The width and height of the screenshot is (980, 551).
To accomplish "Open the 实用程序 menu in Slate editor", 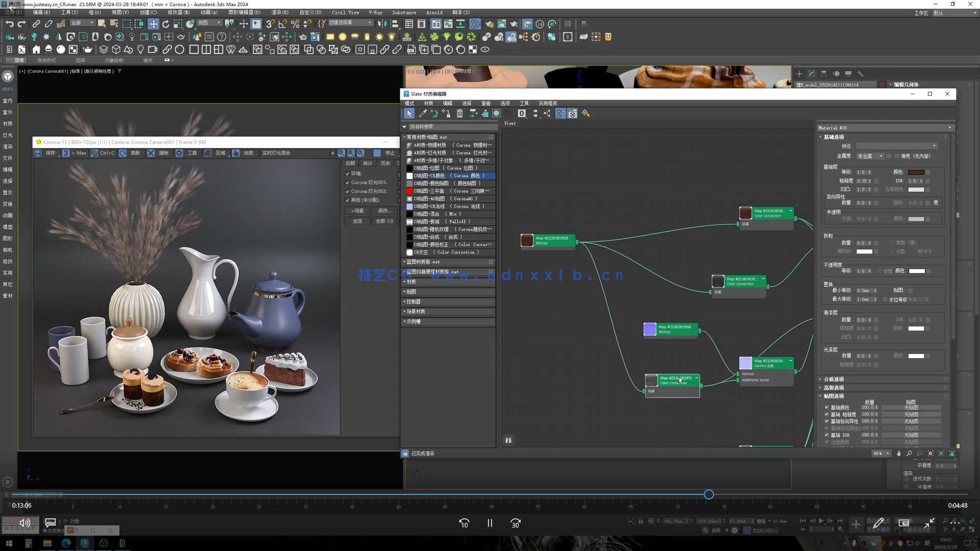I will (548, 103).
